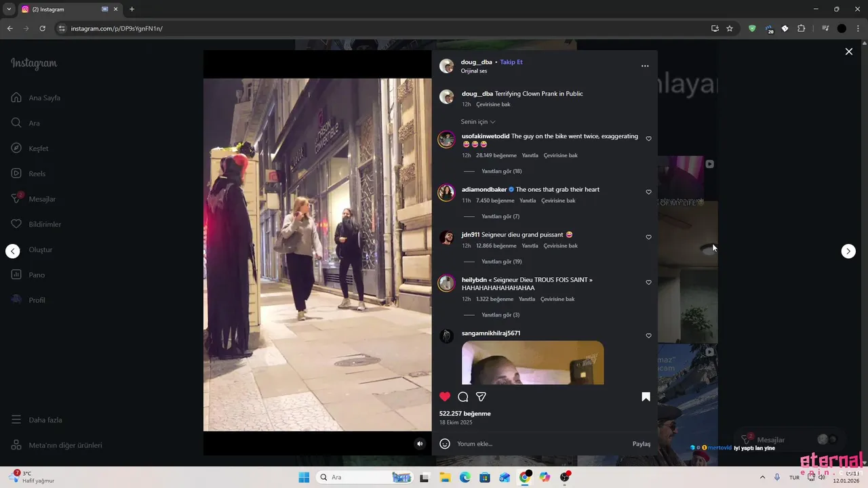
Task: Click the Instagram logo
Action: coord(34,64)
